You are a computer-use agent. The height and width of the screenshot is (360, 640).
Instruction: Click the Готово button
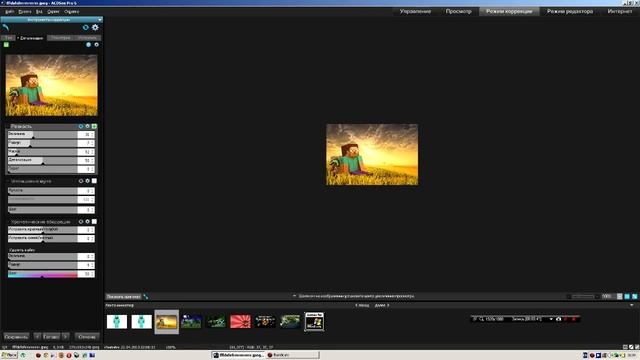point(51,337)
